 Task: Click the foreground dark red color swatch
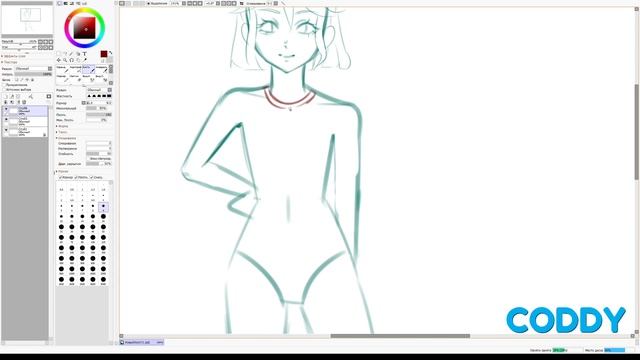tap(104, 54)
